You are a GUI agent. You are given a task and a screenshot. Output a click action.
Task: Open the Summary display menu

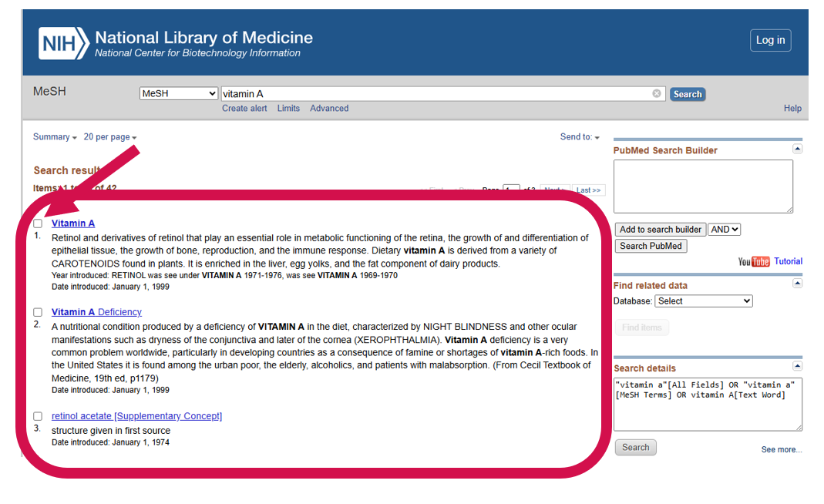[55, 137]
